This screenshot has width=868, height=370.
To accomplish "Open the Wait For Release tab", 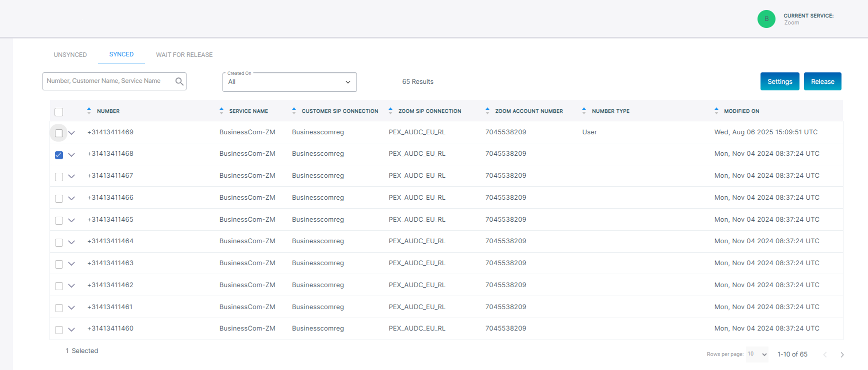I will tap(184, 54).
